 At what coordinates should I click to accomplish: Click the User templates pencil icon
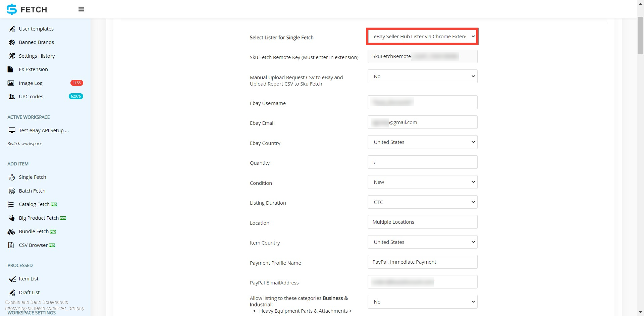click(x=12, y=29)
